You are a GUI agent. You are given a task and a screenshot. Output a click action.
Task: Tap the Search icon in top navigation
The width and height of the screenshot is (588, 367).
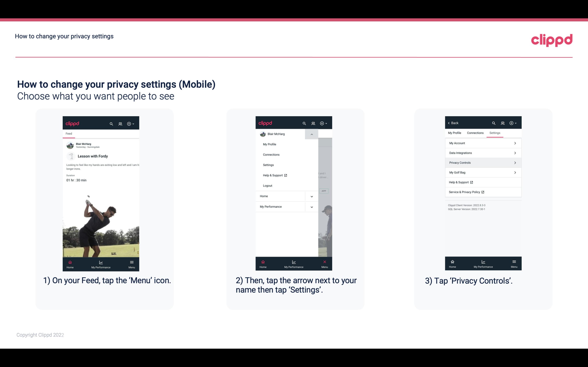pyautogui.click(x=112, y=123)
